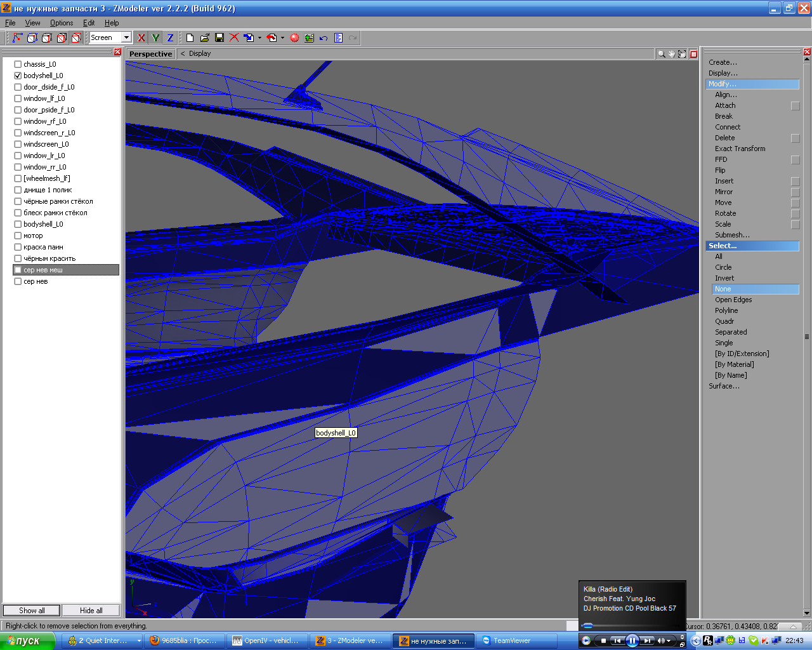
Task: Check the [wheelmesh_lf] object box
Action: [18, 178]
